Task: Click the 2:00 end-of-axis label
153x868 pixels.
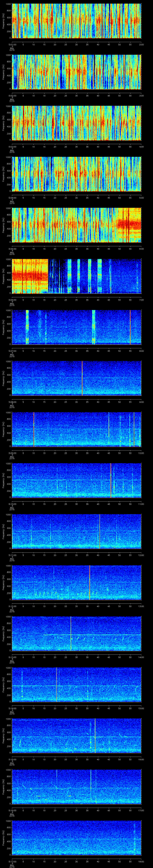Action: [x=141, y=44]
